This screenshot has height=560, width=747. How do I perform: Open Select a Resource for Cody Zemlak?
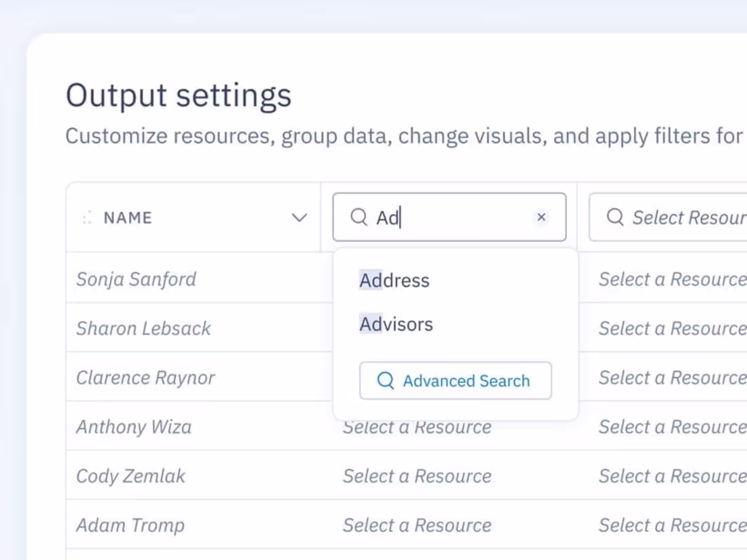[418, 476]
